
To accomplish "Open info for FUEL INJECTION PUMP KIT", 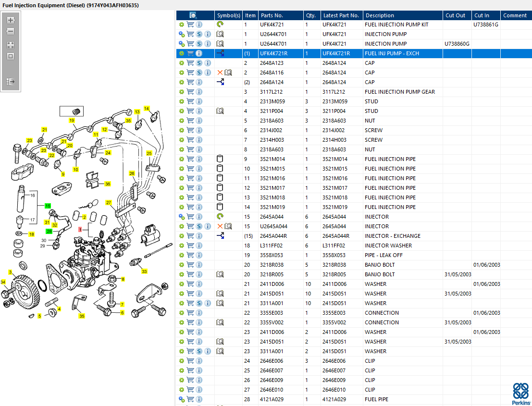I will (199, 25).
